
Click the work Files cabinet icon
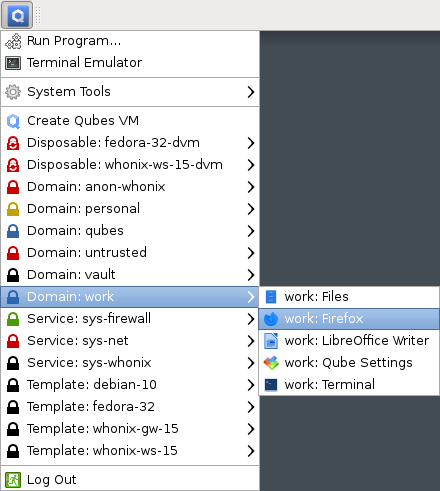(271, 297)
